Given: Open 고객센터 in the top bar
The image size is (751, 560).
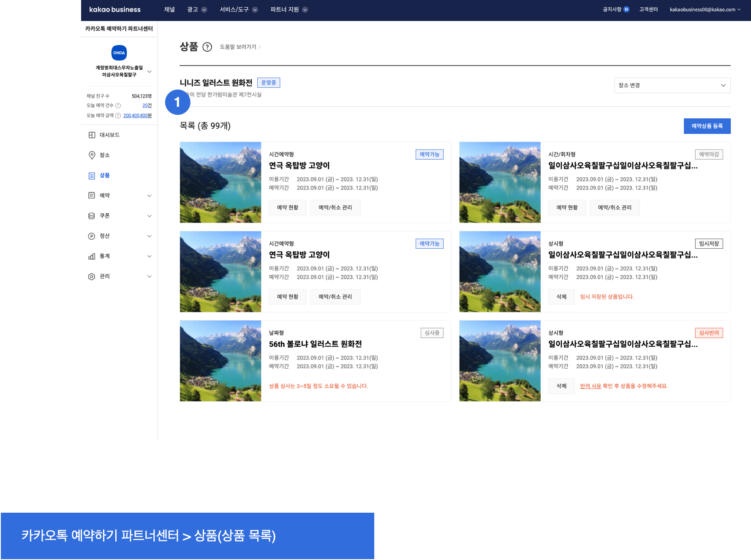Looking at the screenshot, I should pyautogui.click(x=648, y=10).
